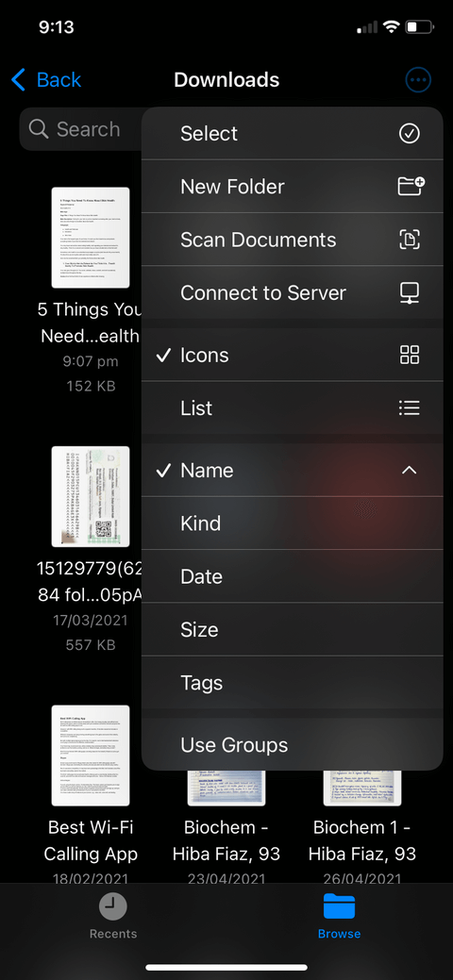
Task: Choose Tags sorting in menu
Action: pos(293,683)
